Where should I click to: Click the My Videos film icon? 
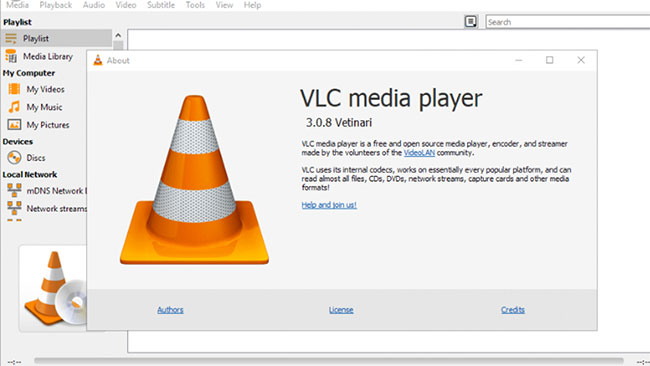tap(14, 89)
